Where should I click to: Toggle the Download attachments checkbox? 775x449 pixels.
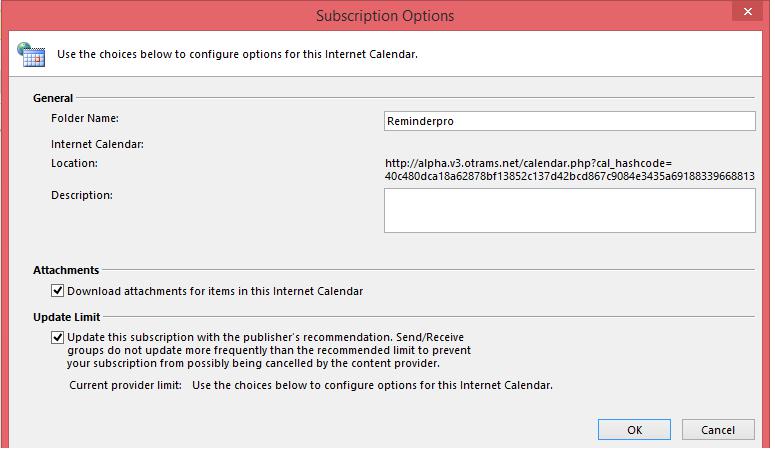click(x=57, y=290)
